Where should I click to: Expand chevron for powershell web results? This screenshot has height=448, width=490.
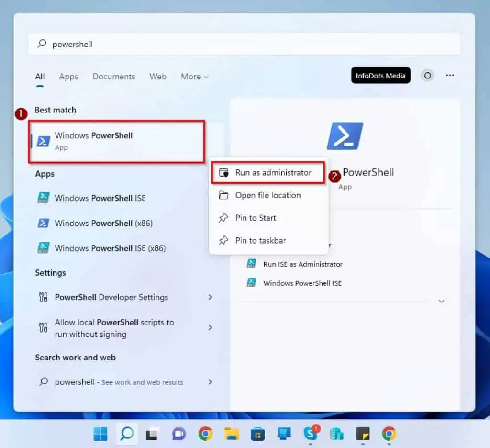(x=210, y=382)
